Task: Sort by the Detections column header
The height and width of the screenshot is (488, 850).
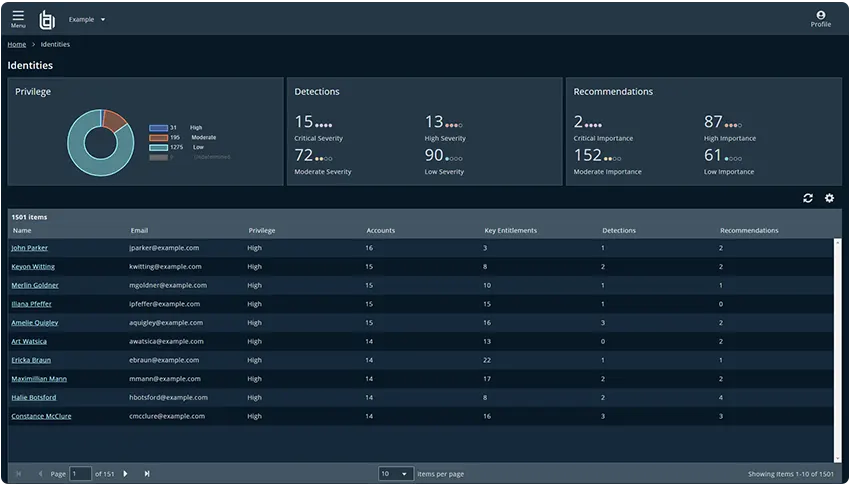Action: tap(619, 230)
